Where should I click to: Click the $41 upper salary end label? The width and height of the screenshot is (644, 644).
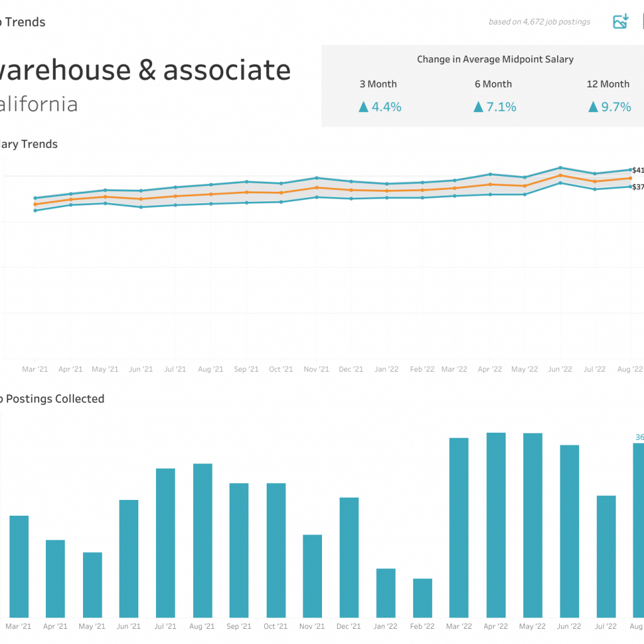(x=638, y=170)
